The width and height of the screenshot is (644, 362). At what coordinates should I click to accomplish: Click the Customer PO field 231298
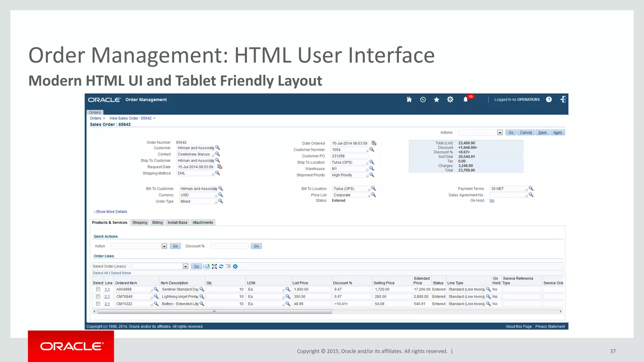point(349,156)
